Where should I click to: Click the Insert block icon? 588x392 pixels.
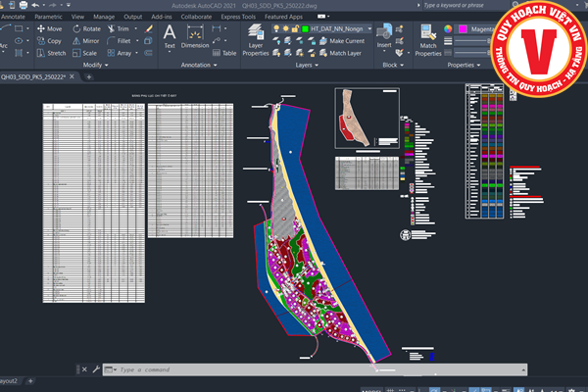click(x=385, y=34)
